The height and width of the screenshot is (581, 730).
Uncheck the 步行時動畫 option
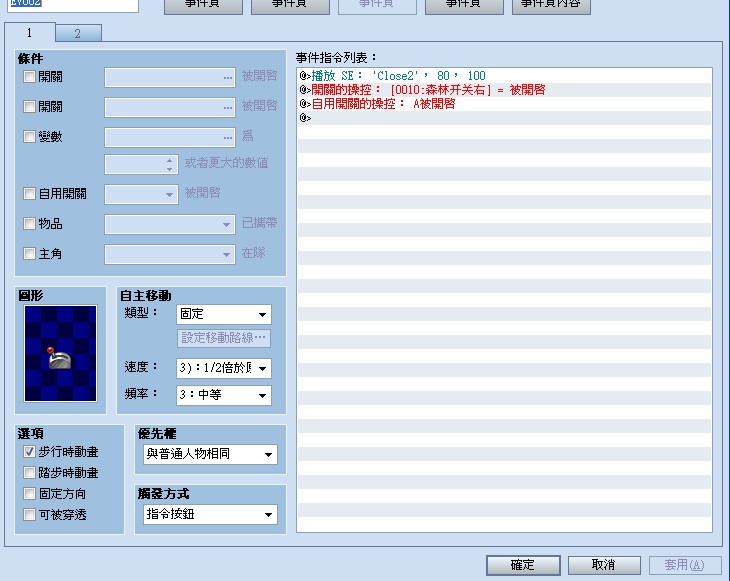pos(29,452)
